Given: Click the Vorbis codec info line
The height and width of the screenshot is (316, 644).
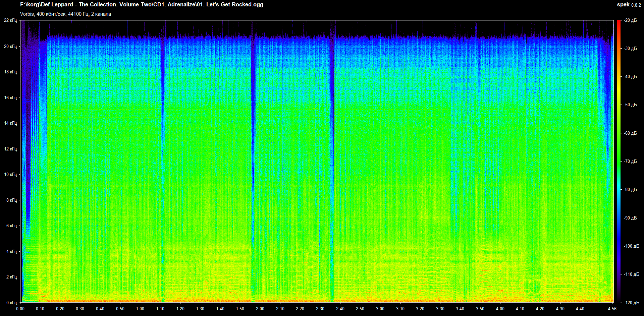Looking at the screenshot, I should coord(65,14).
